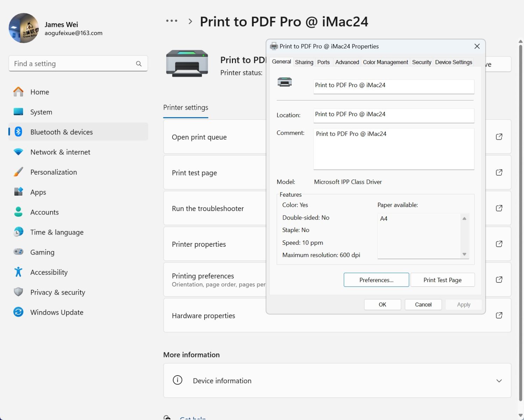The height and width of the screenshot is (420, 524).
Task: Click the Print Test Page button
Action: click(442, 280)
